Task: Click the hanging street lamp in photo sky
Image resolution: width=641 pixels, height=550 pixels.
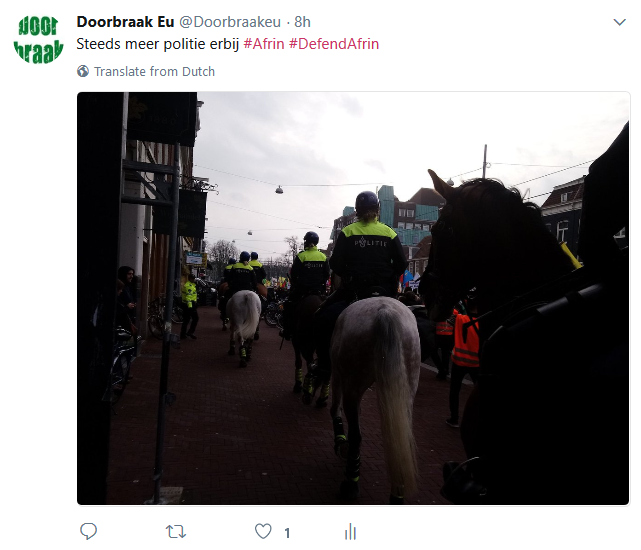Action: 279,189
